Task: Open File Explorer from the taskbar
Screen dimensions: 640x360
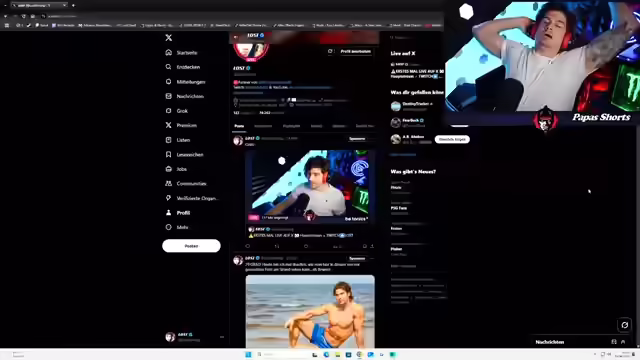Action: (337, 354)
